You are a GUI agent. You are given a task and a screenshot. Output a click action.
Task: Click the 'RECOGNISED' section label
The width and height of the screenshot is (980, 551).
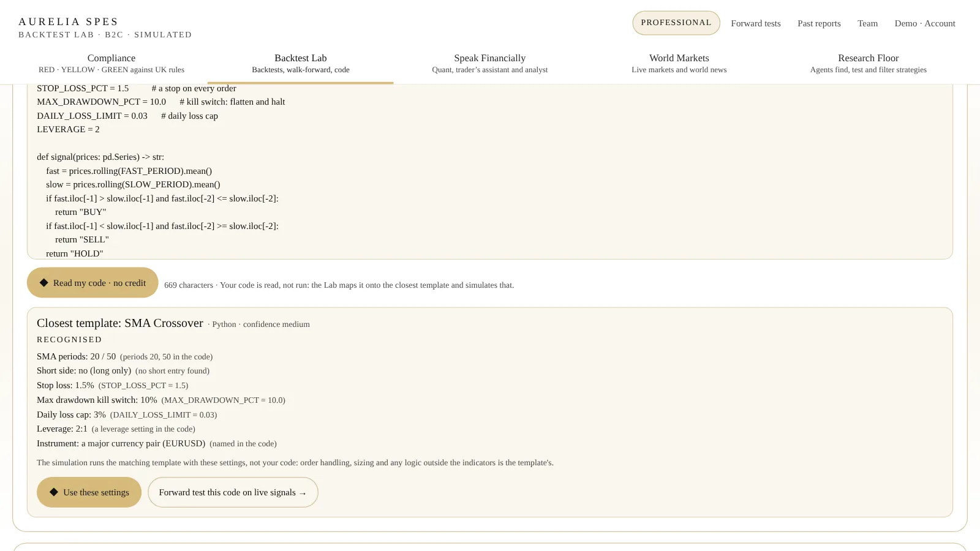point(69,339)
